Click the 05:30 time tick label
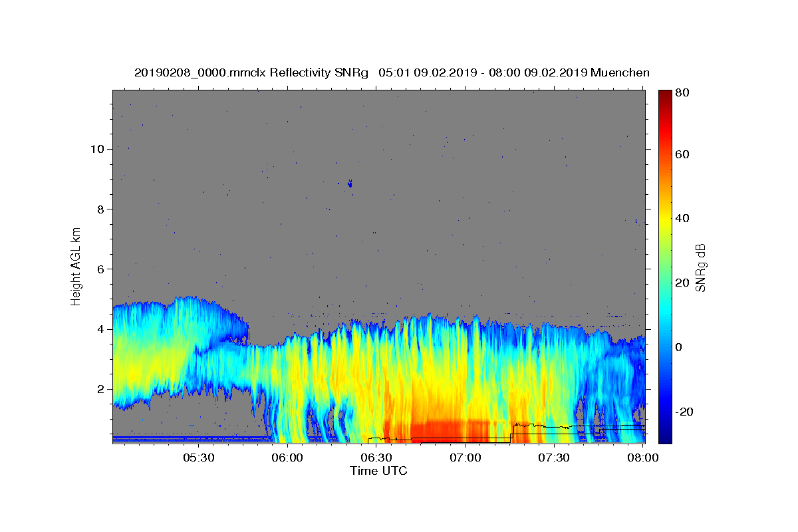This screenshot has height=532, width=798. click(x=198, y=458)
